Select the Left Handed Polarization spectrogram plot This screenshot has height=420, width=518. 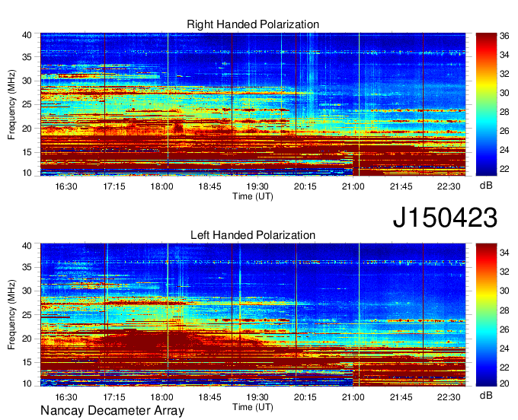(x=253, y=315)
